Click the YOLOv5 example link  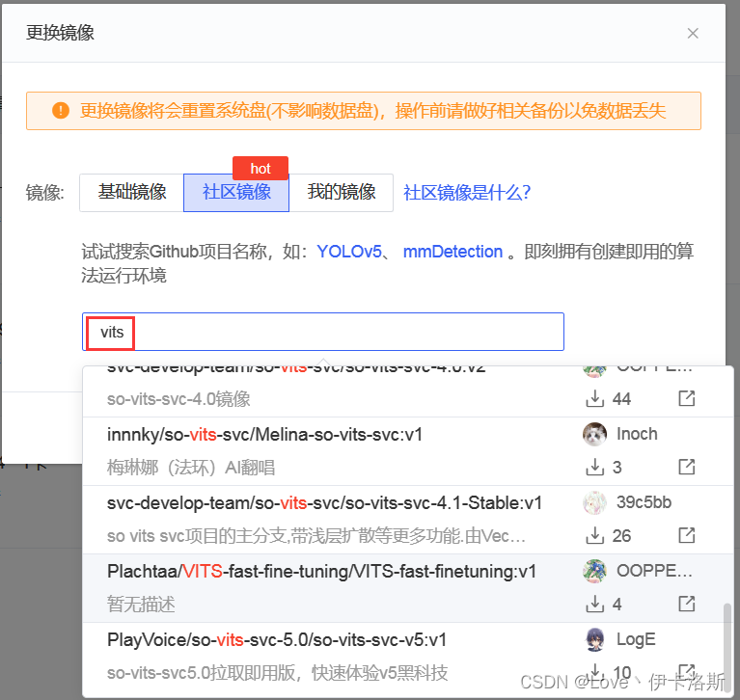348,252
